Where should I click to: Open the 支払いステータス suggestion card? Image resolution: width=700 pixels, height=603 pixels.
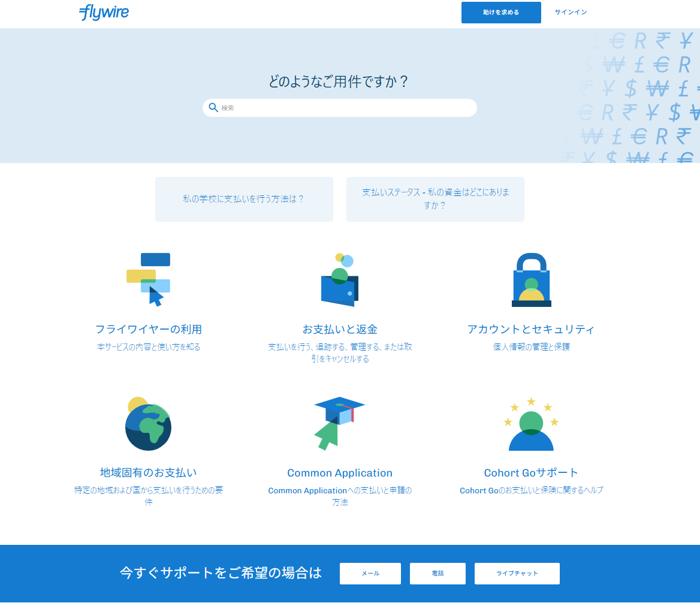[x=435, y=199]
